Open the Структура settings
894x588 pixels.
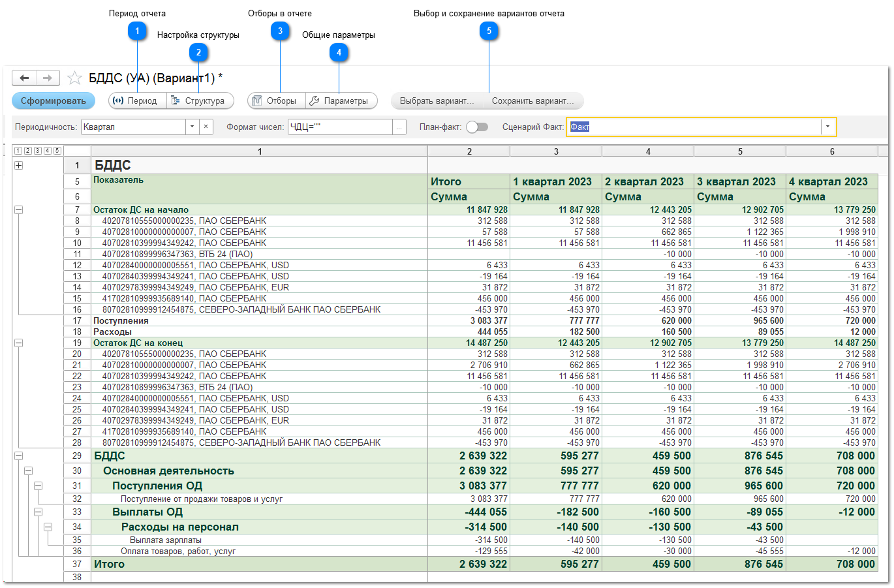200,101
